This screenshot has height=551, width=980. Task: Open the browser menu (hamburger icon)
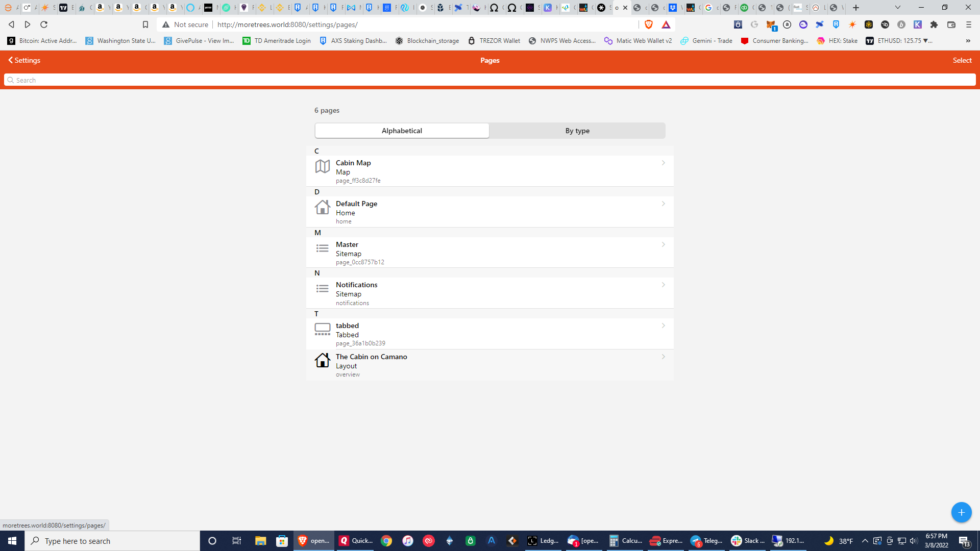click(x=968, y=24)
